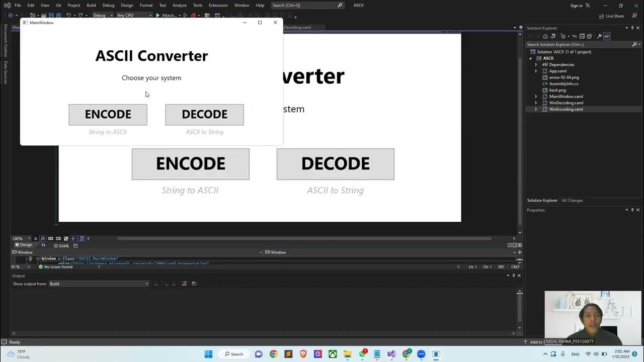Click Windows Start button on taskbar
644x362 pixels.
[x=208, y=354]
